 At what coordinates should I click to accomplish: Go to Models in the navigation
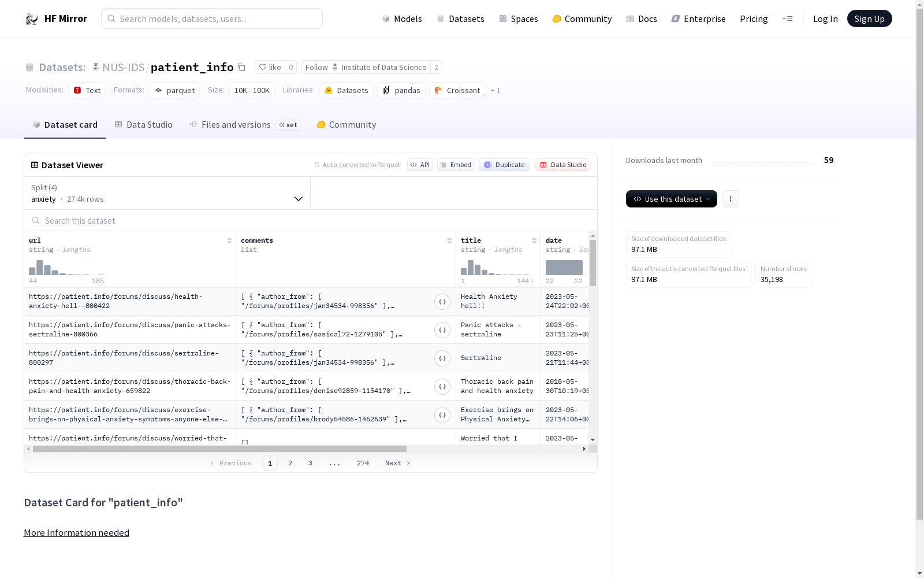click(x=402, y=19)
